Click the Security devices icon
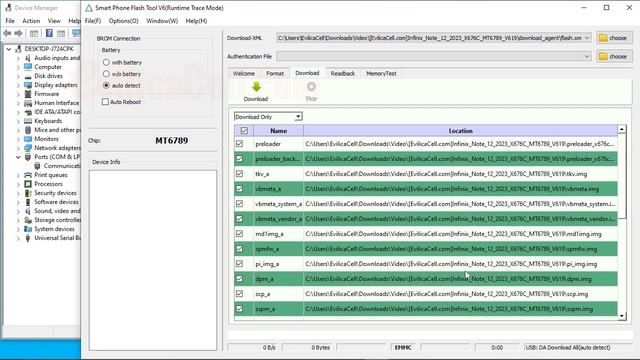 click(x=28, y=193)
